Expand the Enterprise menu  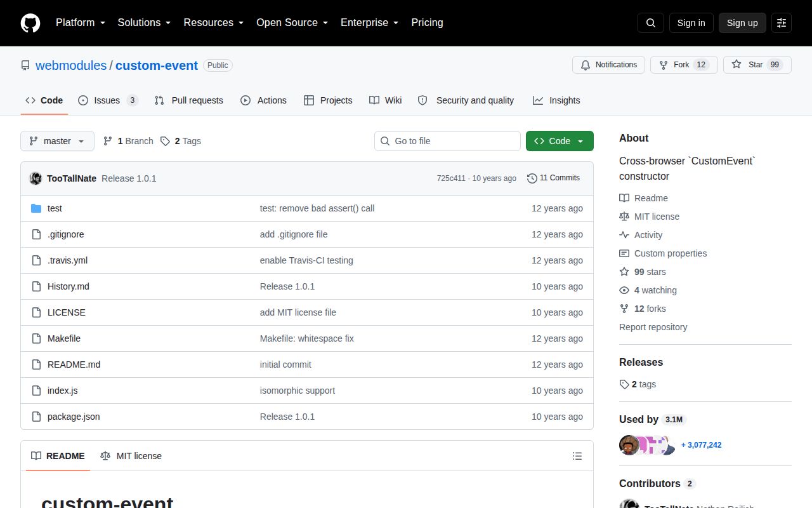click(x=370, y=23)
